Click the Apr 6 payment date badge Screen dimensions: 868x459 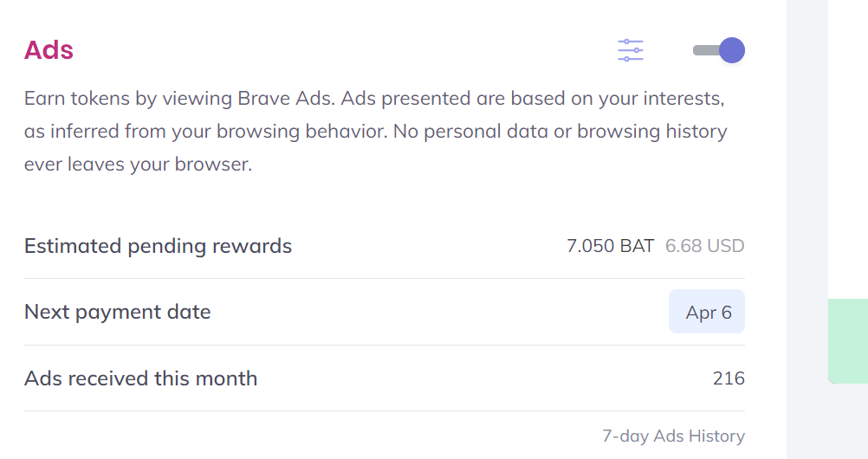[x=707, y=312]
